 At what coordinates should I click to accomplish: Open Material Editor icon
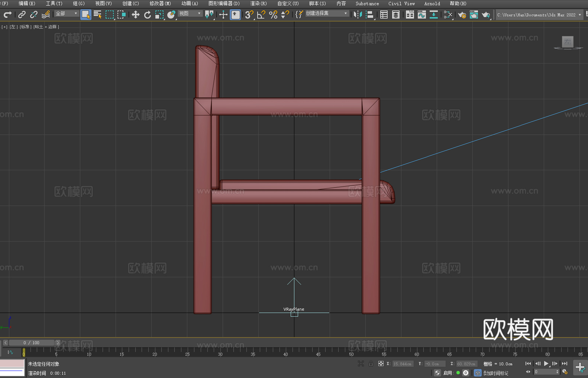click(x=448, y=14)
